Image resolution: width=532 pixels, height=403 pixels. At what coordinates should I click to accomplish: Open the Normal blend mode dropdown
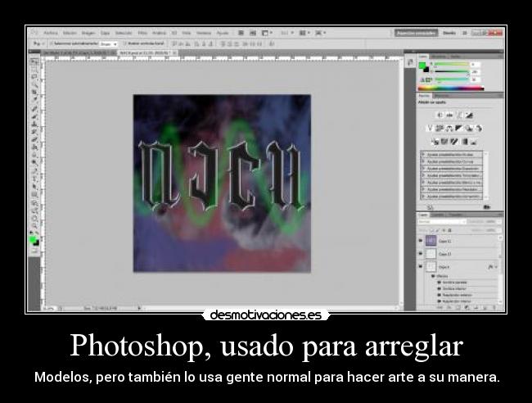click(x=442, y=222)
